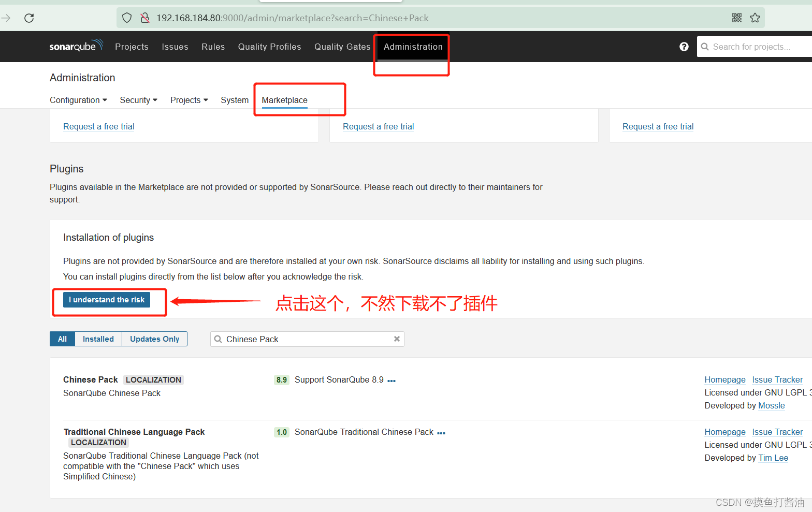Viewport: 812px width, 512px height.
Task: Open Issue Tracker for Traditional Chinese Language Pack
Action: tap(777, 432)
